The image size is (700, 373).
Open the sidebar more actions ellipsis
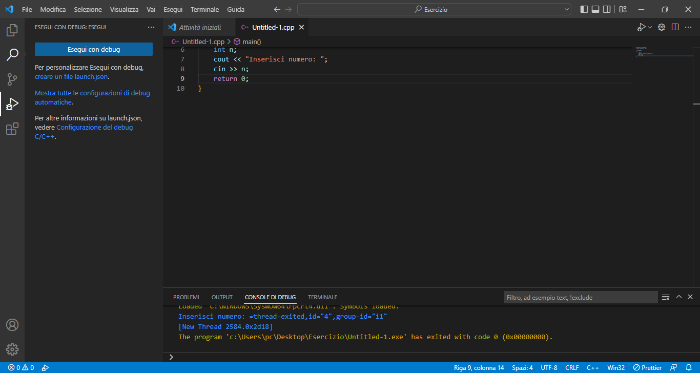click(x=151, y=27)
